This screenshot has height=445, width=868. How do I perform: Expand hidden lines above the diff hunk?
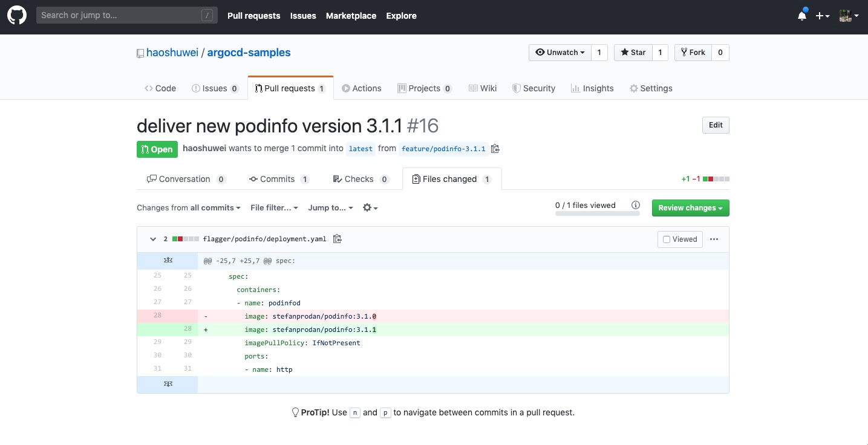pyautogui.click(x=168, y=261)
